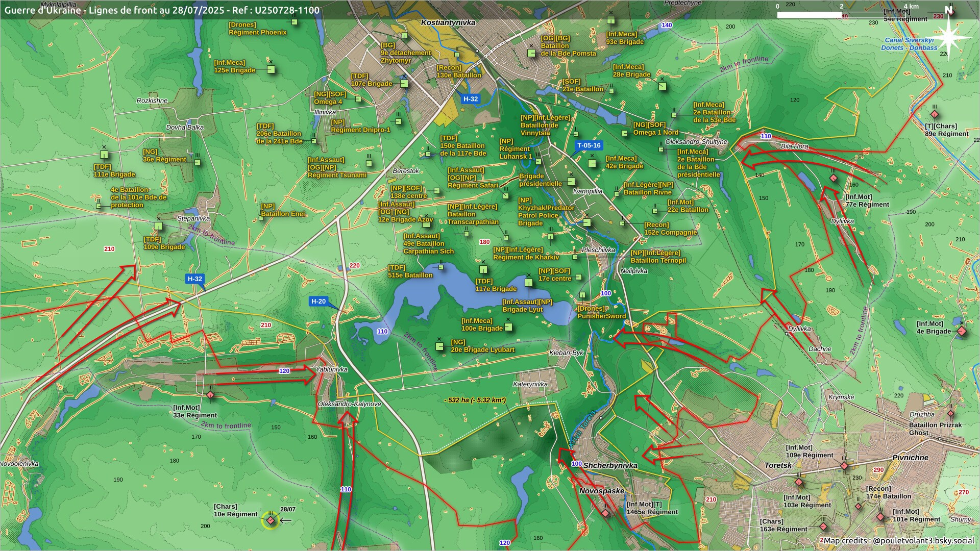Select the 4e Brigade red diamond marker
Image resolution: width=980 pixels, height=551 pixels.
962,332
